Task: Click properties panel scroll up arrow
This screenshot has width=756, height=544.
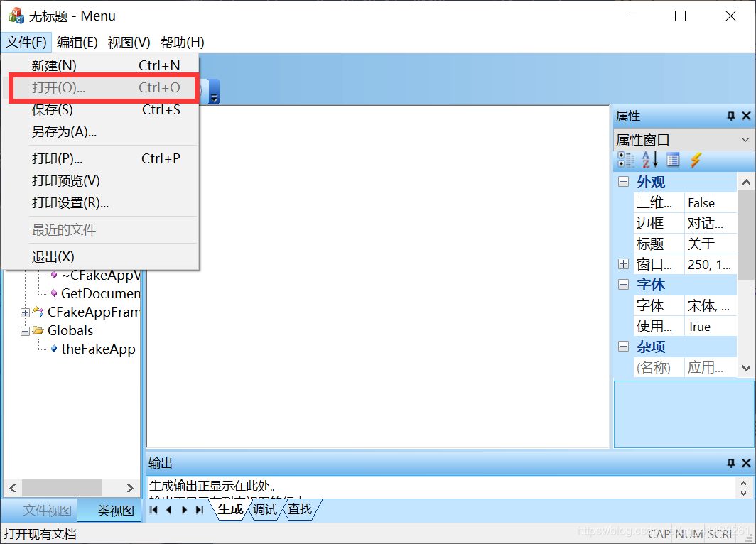Action: tap(746, 182)
